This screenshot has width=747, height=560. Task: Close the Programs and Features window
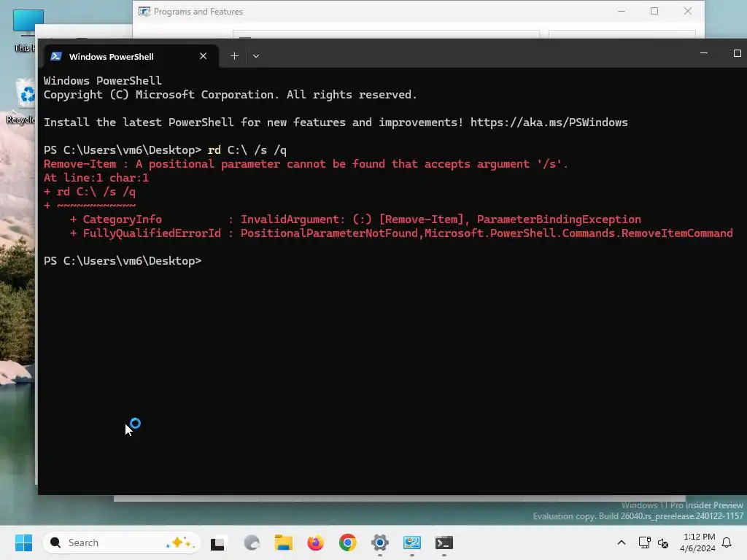[687, 11]
